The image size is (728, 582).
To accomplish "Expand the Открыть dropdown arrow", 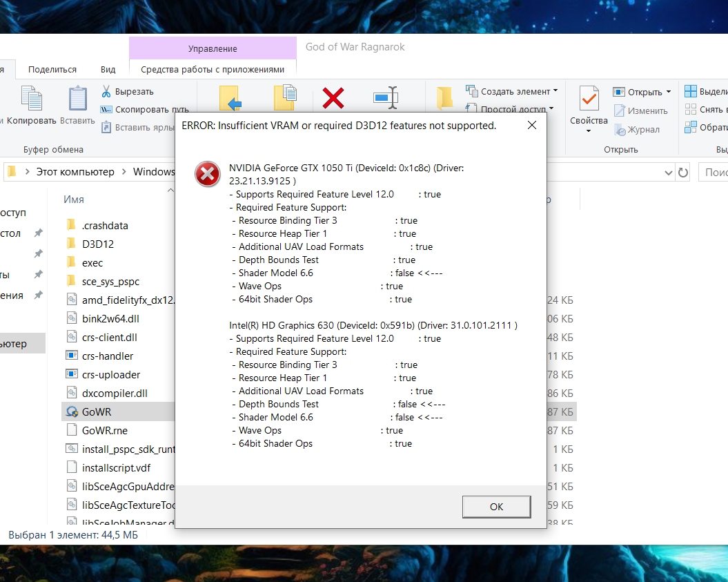I will (669, 92).
